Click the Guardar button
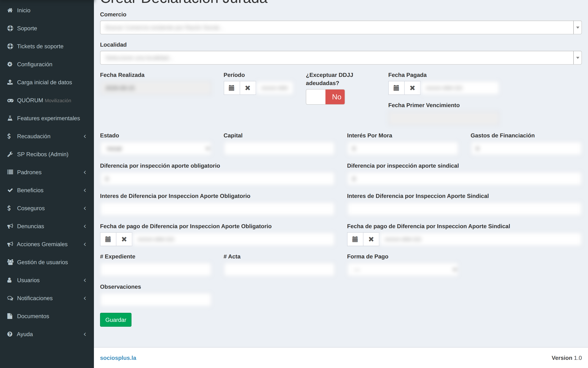Screen dimensions: 588x368 point(116,320)
